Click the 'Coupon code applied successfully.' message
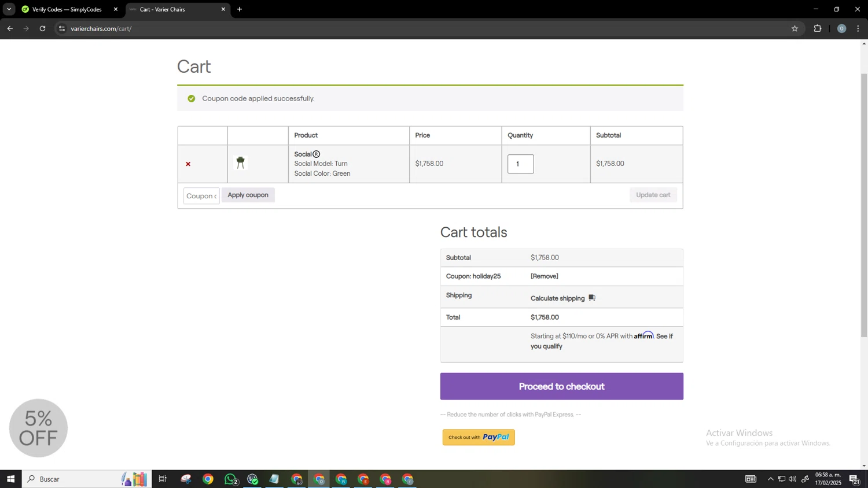 coord(258,98)
